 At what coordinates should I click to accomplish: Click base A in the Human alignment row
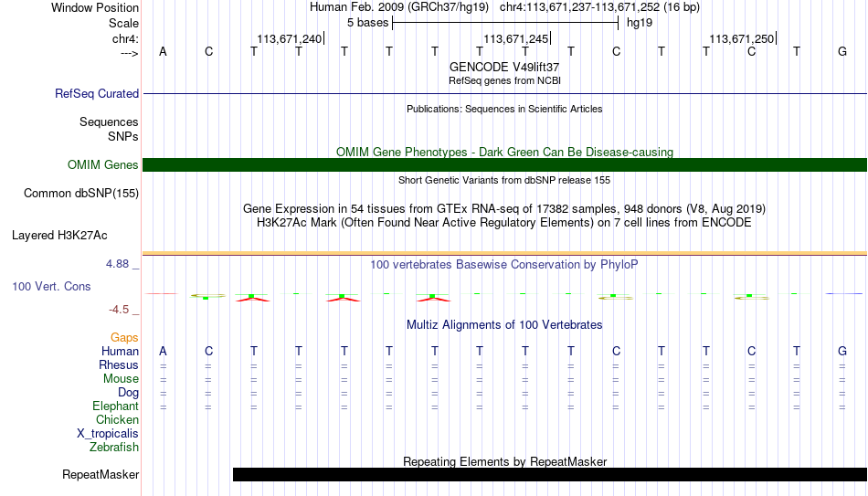pyautogui.click(x=163, y=351)
